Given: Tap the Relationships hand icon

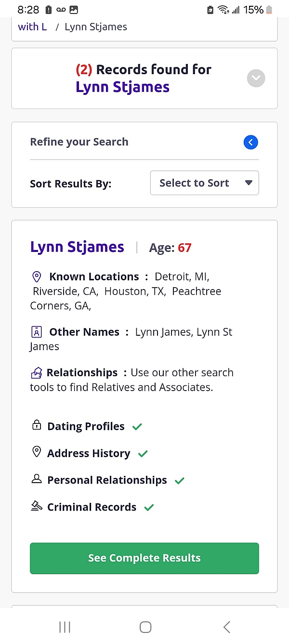Looking at the screenshot, I should point(37,373).
